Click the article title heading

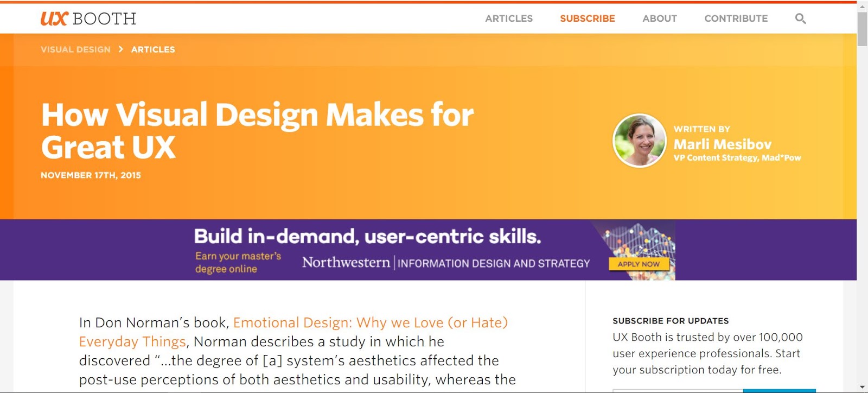(258, 131)
